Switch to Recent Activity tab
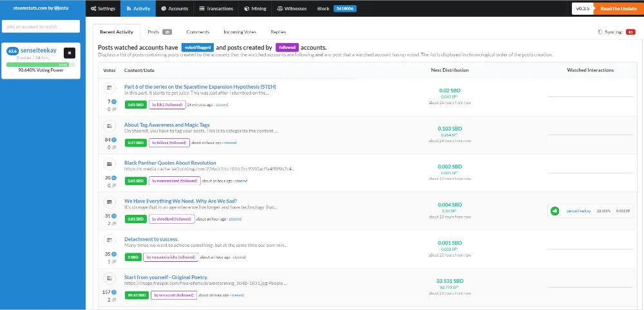The height and width of the screenshot is (310, 644). pyautogui.click(x=117, y=32)
